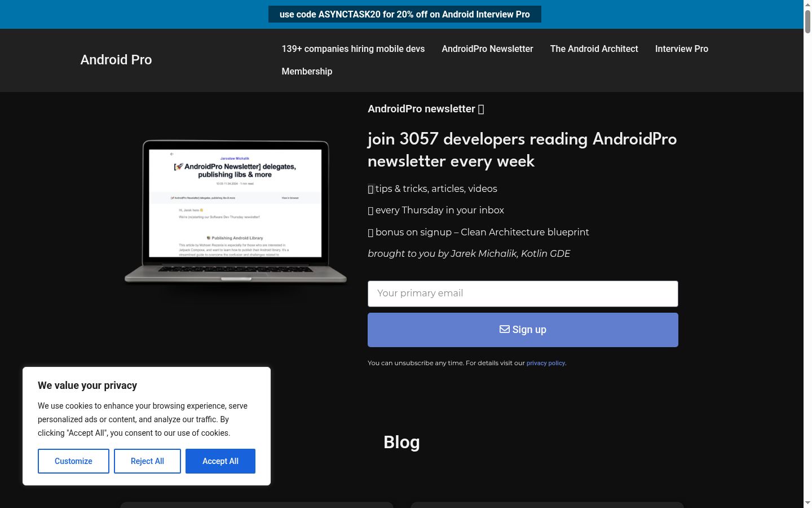Click the Sign up button
This screenshot has width=812, height=508.
coord(523,330)
